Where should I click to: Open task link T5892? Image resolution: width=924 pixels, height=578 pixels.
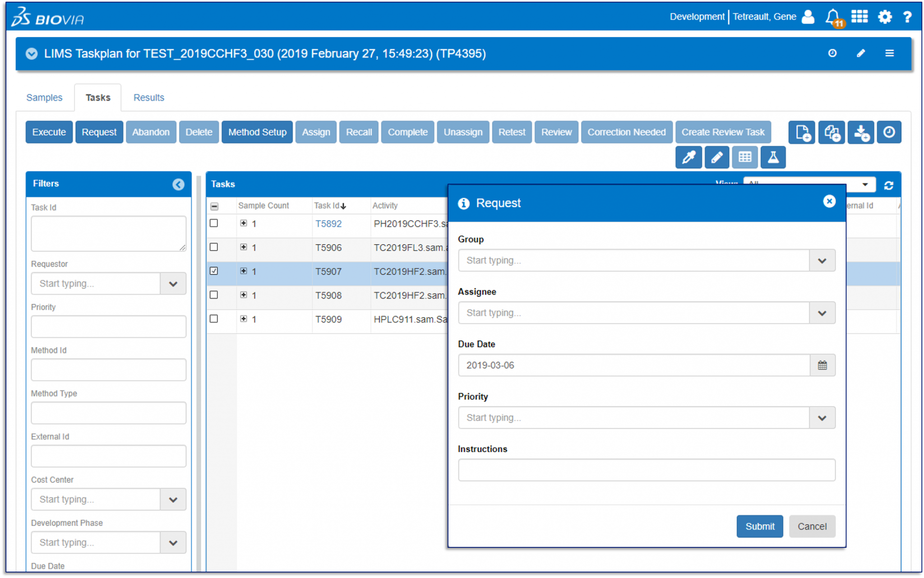coord(328,224)
